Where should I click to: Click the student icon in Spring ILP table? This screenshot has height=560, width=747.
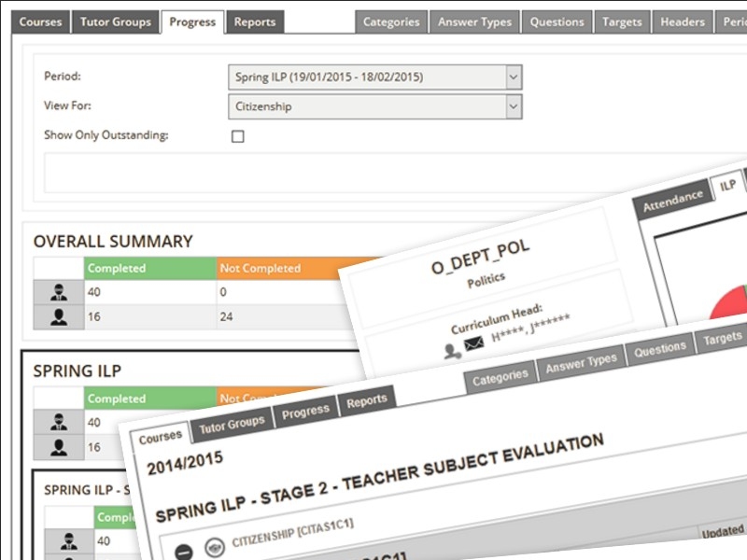click(x=58, y=448)
